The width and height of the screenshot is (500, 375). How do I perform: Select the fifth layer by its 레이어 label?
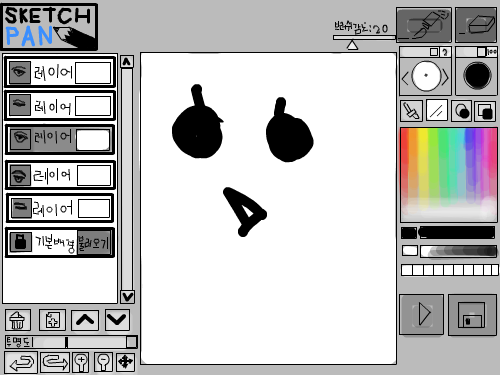tap(53, 209)
